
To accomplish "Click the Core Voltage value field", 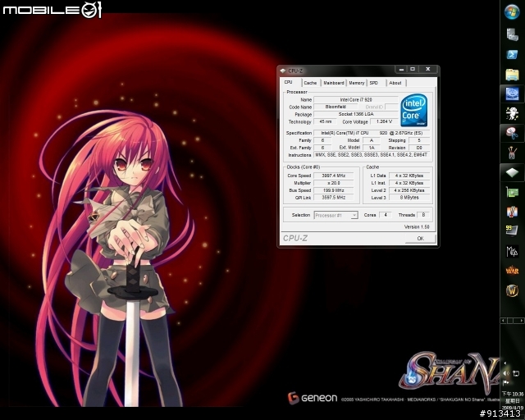I will [x=384, y=122].
